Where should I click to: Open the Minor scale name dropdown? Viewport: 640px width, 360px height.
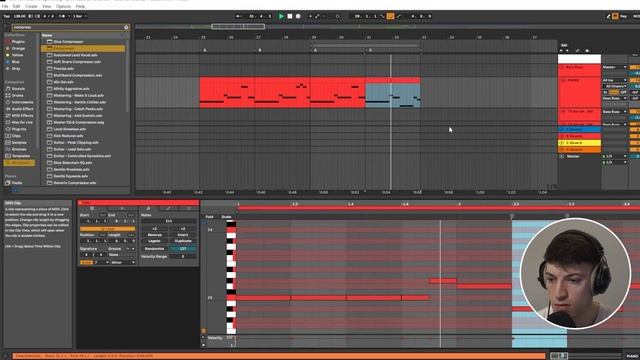122,262
